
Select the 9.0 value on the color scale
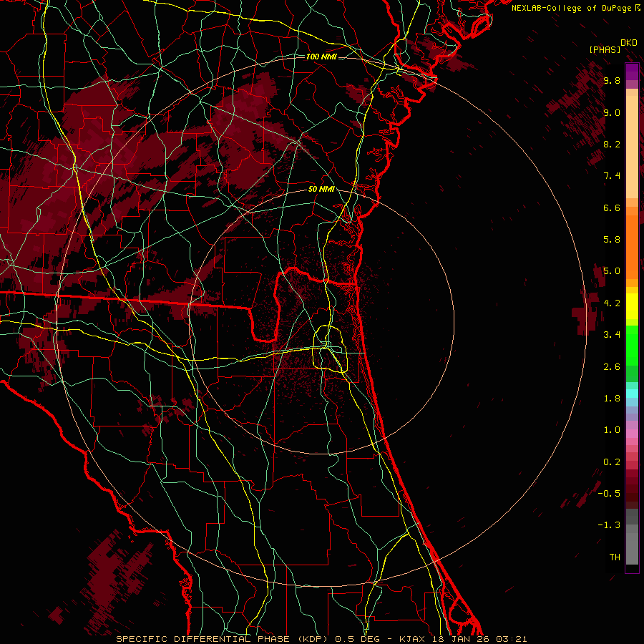coord(612,112)
